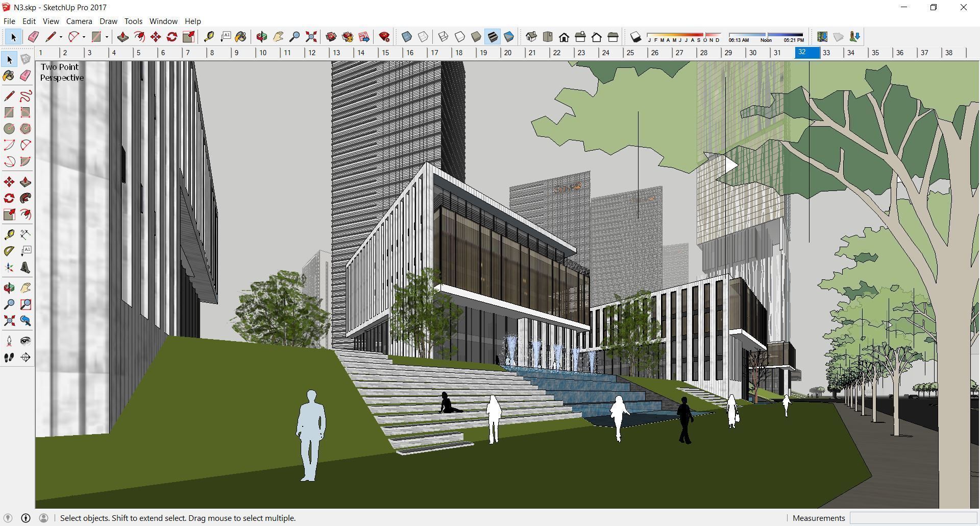
Task: Open the Camera menu
Action: point(79,21)
